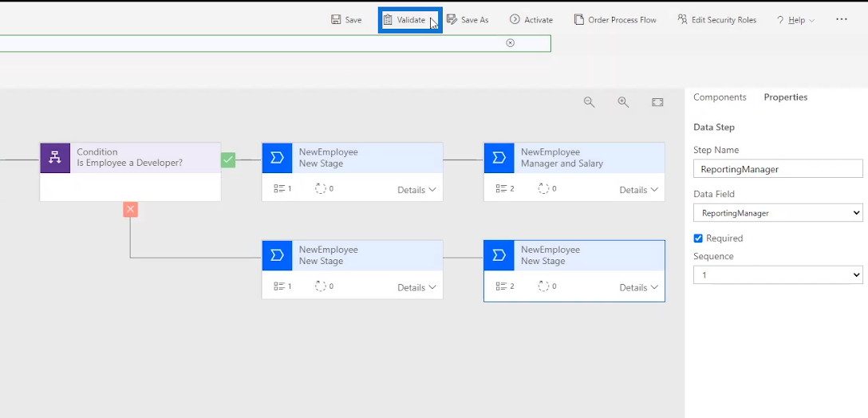Click workflow count icon in top-left New Stage
Screen dimensions: 868x418
(x=321, y=189)
